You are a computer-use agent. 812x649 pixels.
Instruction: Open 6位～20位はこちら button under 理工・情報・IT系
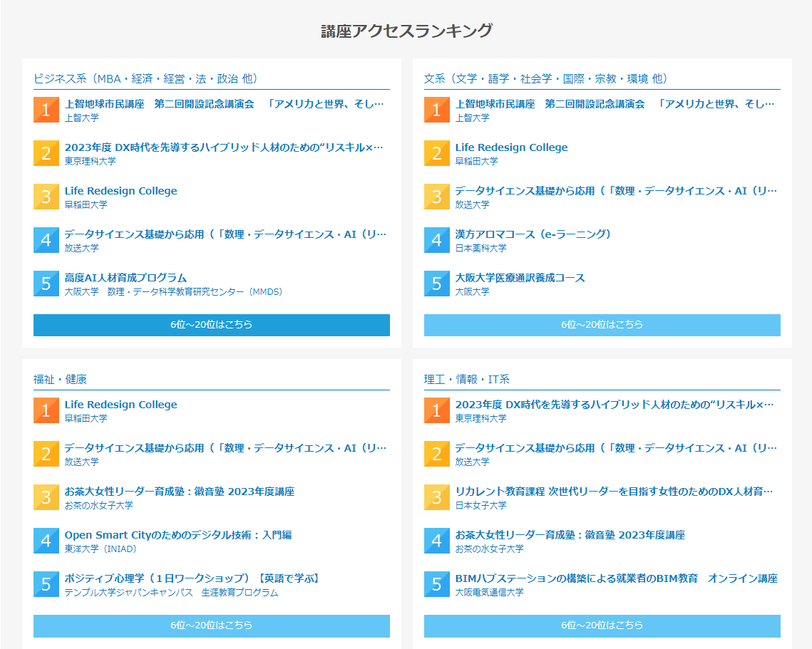(x=602, y=625)
